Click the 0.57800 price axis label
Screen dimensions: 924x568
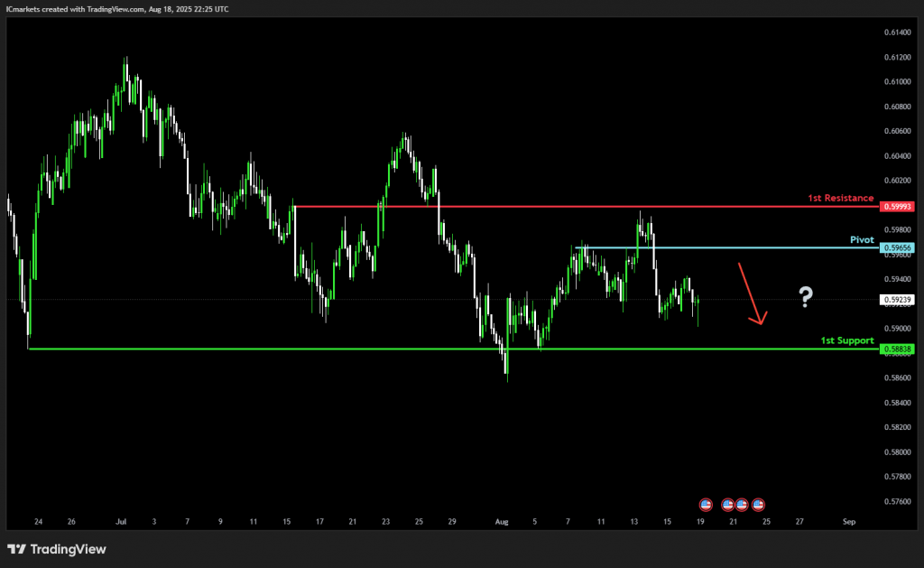(x=897, y=477)
